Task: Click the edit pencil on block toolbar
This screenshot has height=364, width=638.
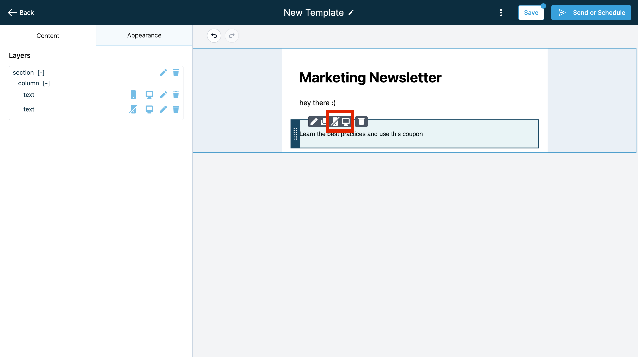Action: pyautogui.click(x=314, y=121)
